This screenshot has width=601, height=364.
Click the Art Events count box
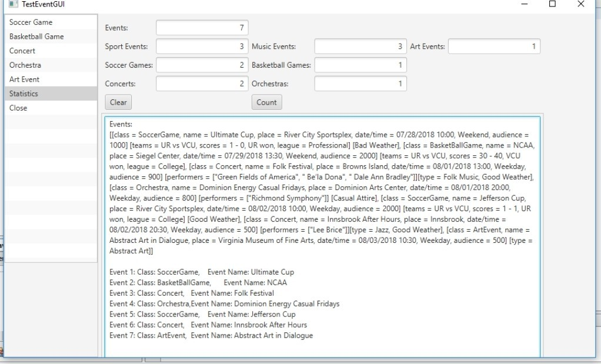click(494, 46)
